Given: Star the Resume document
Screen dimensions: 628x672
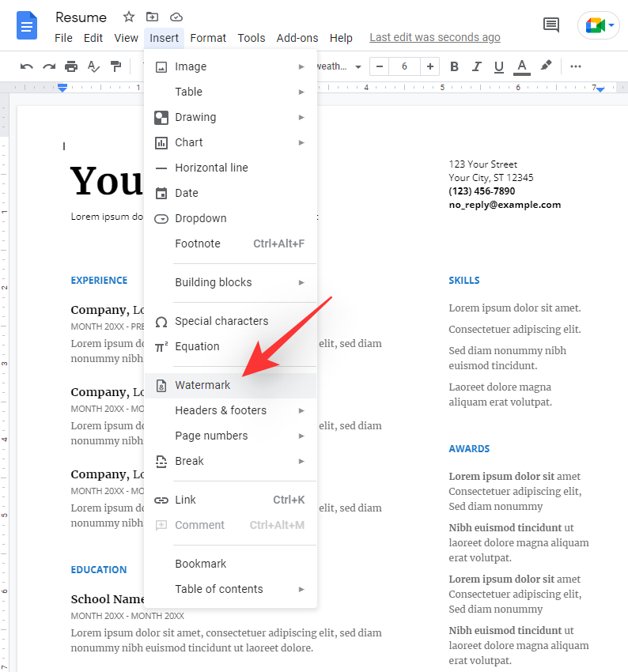Looking at the screenshot, I should [x=129, y=17].
